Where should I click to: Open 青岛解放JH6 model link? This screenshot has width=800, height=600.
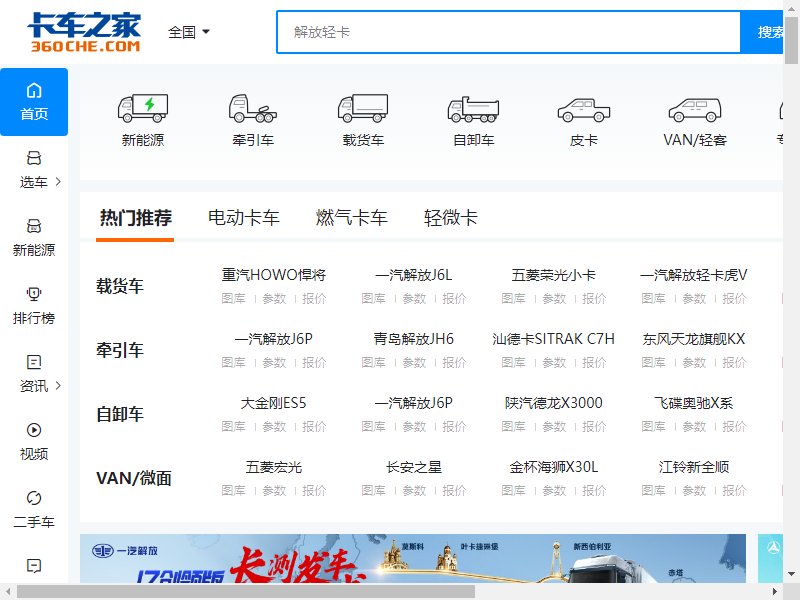[414, 339]
